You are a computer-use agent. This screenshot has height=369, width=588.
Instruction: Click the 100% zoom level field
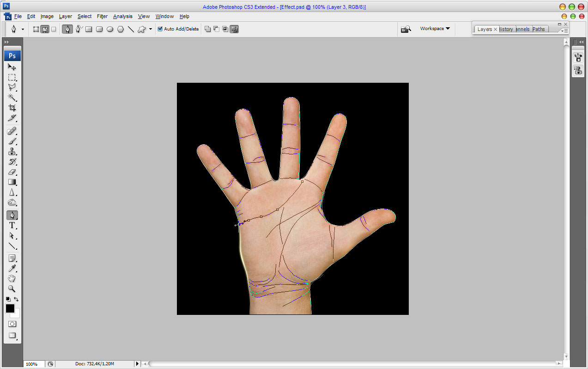(x=34, y=364)
